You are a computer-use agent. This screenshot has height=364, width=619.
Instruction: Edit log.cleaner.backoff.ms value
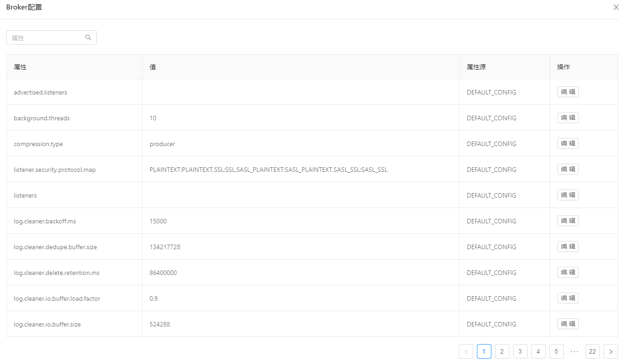tap(568, 221)
